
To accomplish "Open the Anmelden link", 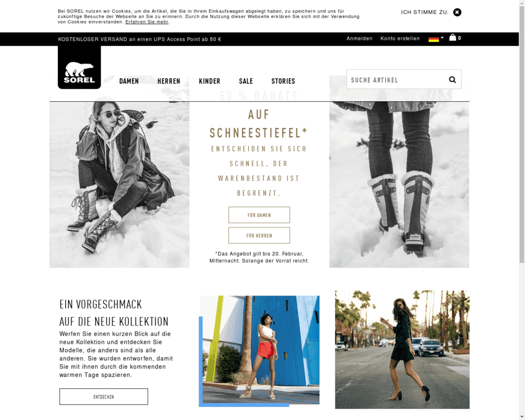I will pos(359,38).
